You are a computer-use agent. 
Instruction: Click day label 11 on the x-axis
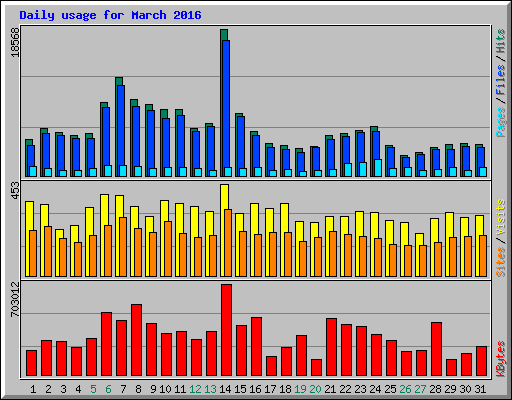pos(180,389)
